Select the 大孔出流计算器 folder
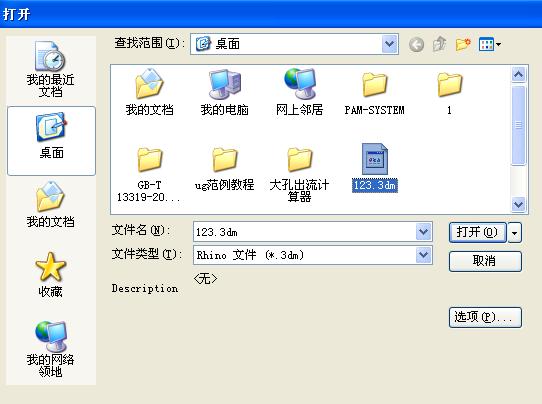The height and width of the screenshot is (404, 542). coord(299,175)
